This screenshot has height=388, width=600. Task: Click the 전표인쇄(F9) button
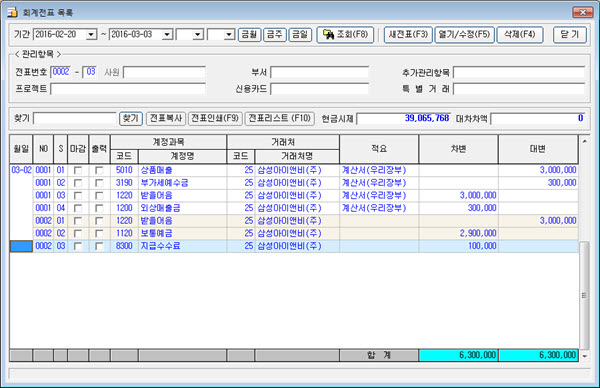pyautogui.click(x=215, y=119)
